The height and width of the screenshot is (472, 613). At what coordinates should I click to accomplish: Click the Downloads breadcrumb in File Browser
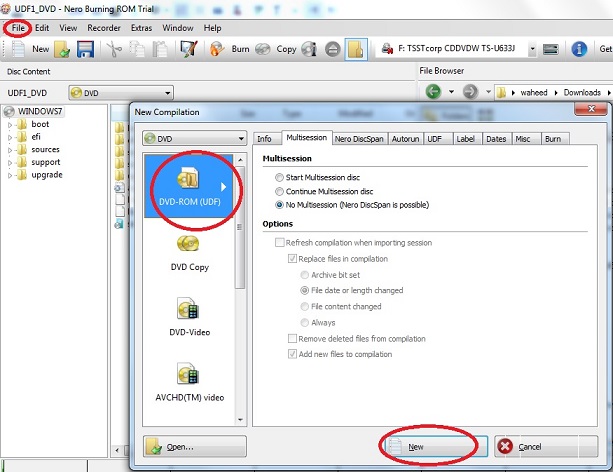coord(582,93)
